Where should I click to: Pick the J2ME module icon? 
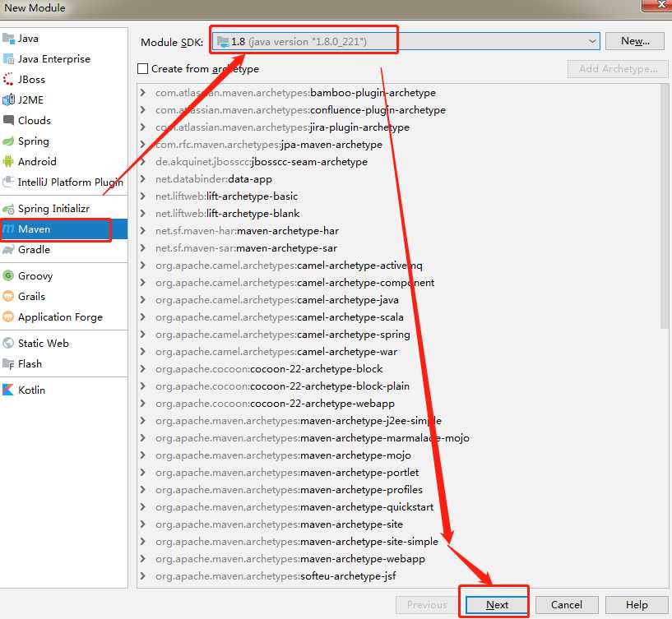click(8, 99)
